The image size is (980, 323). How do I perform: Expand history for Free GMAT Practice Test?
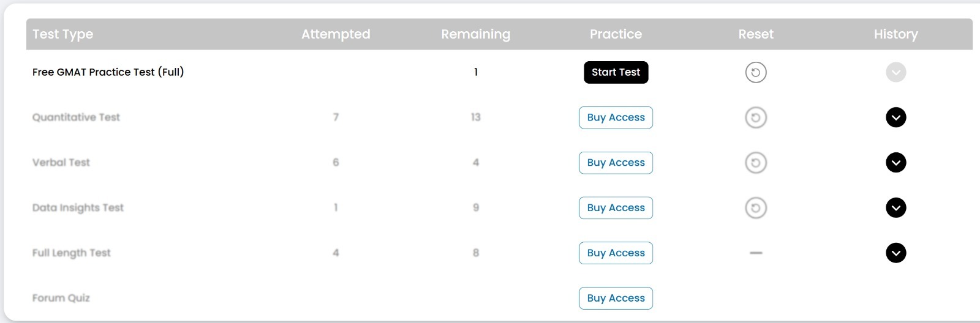tap(896, 72)
